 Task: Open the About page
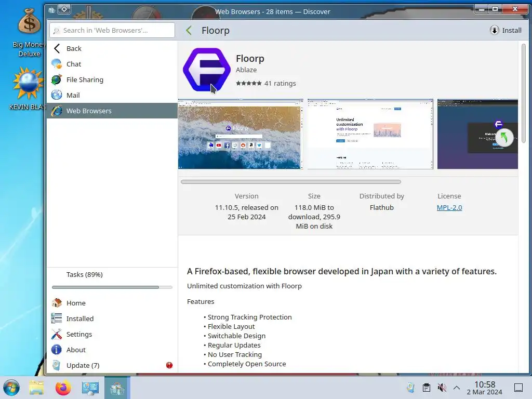[112, 350]
